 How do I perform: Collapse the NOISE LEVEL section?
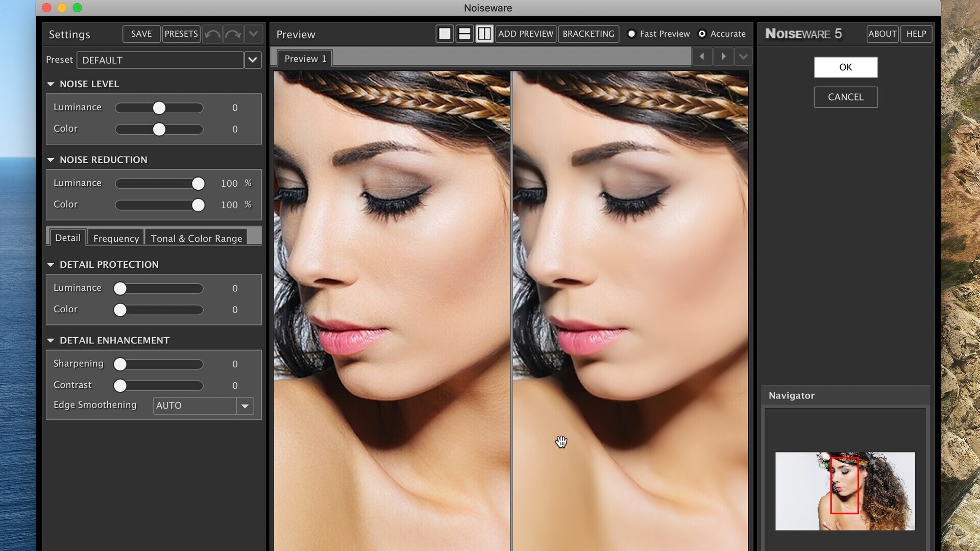pyautogui.click(x=51, y=84)
